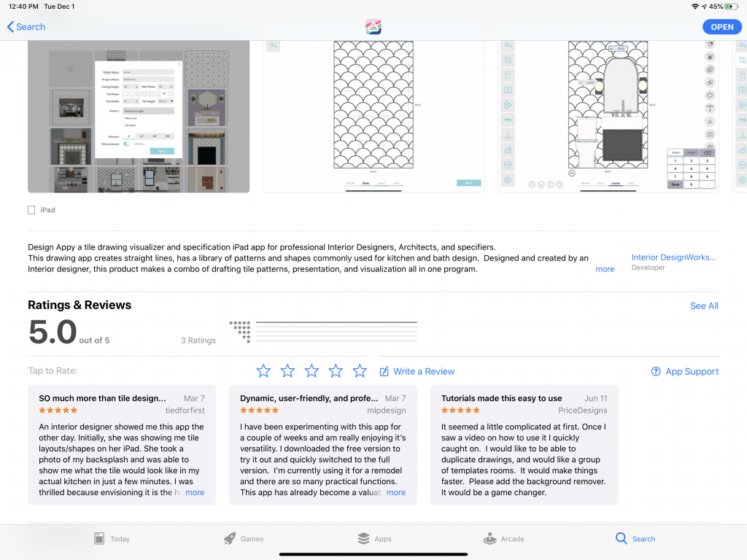This screenshot has height=560, width=747.
Task: Open Interior DesignWorks developer page
Action: pos(673,257)
